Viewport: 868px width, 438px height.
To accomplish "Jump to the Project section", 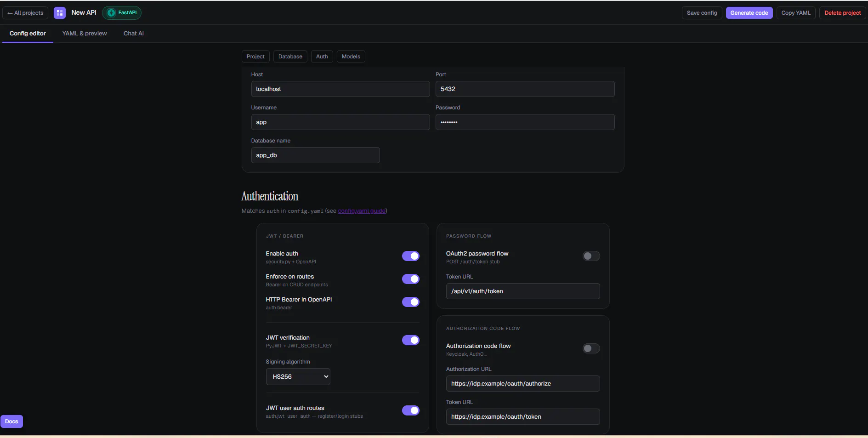I will click(255, 57).
